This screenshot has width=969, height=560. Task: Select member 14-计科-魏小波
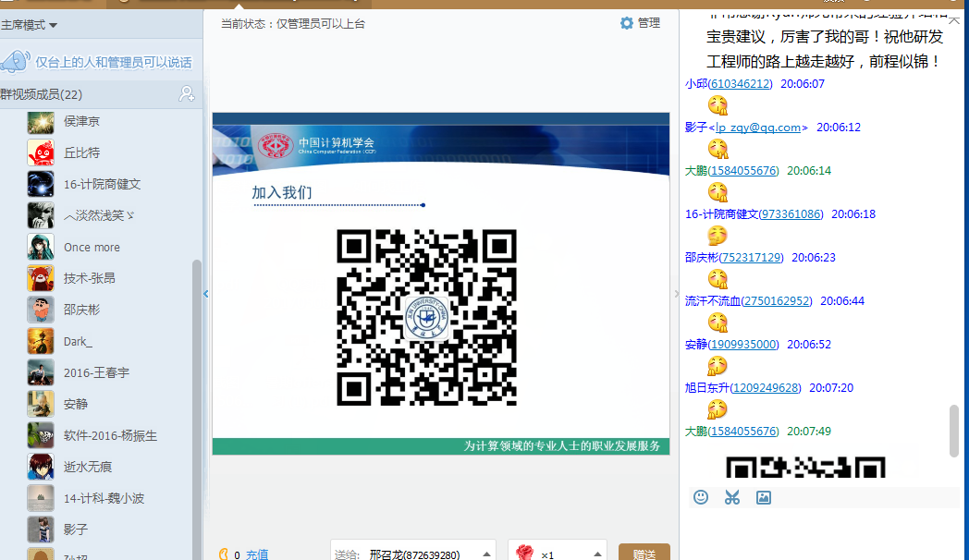[x=102, y=498]
